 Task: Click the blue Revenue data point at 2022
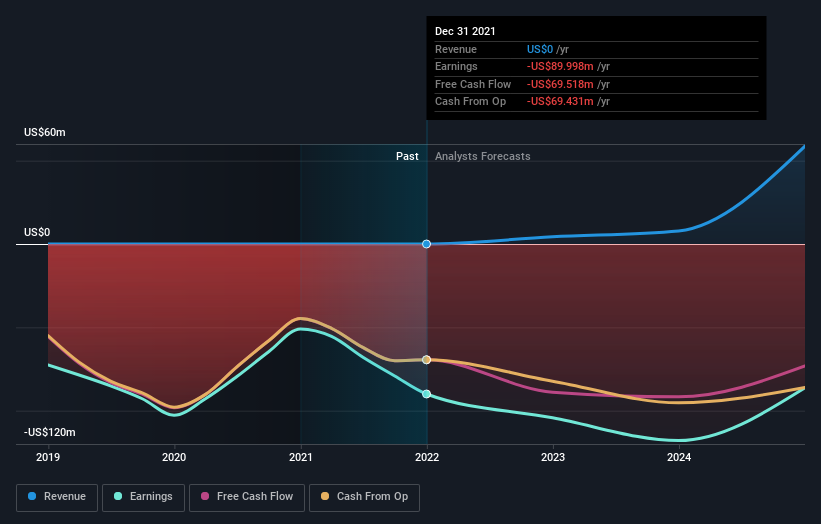coord(427,244)
